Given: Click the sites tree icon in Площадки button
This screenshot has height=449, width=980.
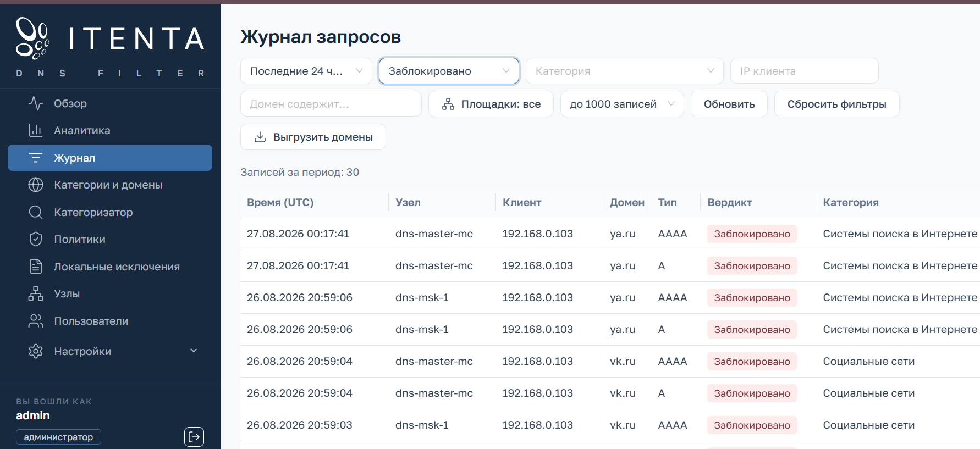Looking at the screenshot, I should (x=448, y=104).
